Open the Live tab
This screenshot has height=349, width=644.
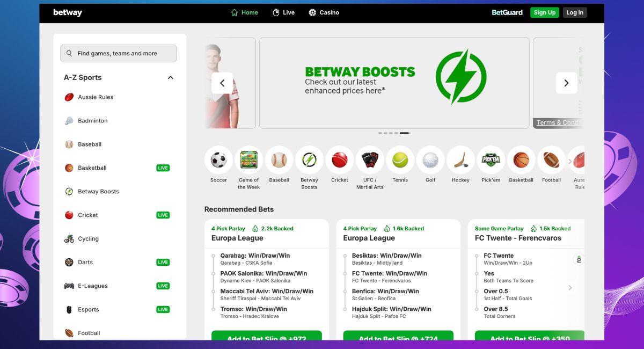284,12
